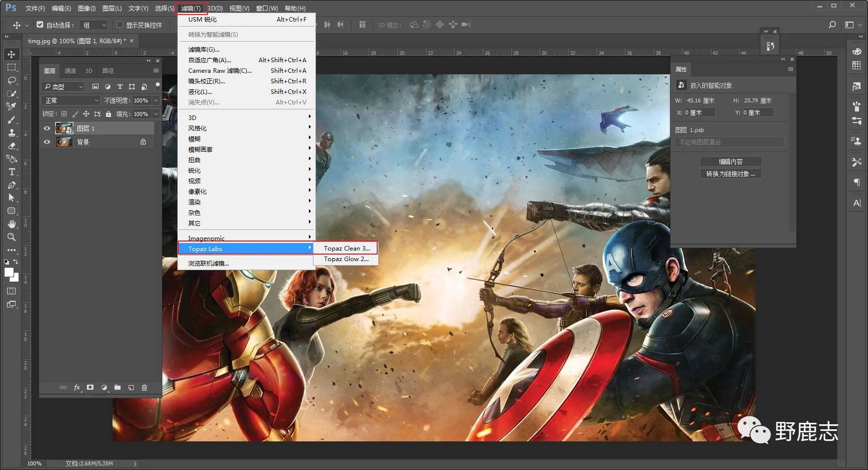The width and height of the screenshot is (868, 470).
Task: Open the Swatches grid panel icon
Action: click(857, 65)
